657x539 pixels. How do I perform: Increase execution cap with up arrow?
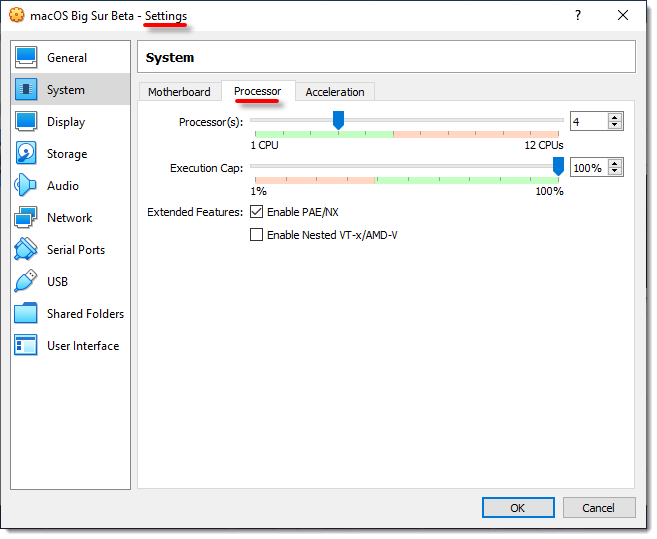pyautogui.click(x=615, y=164)
